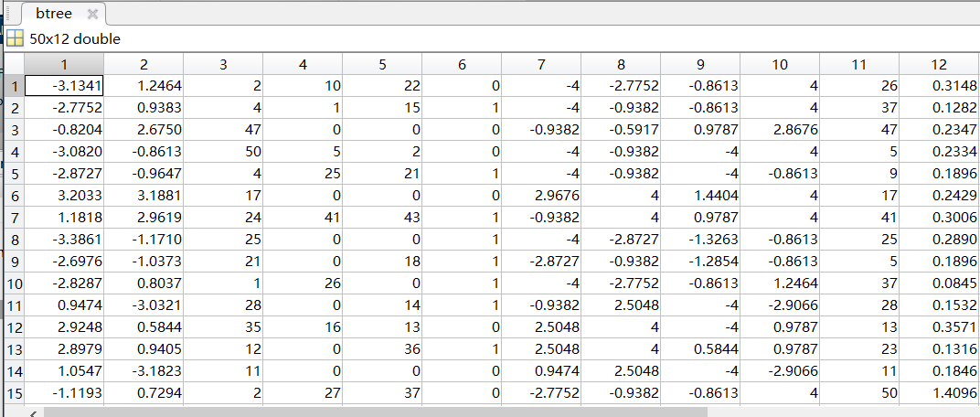
Task: Select row header 6
Action: click(15, 197)
